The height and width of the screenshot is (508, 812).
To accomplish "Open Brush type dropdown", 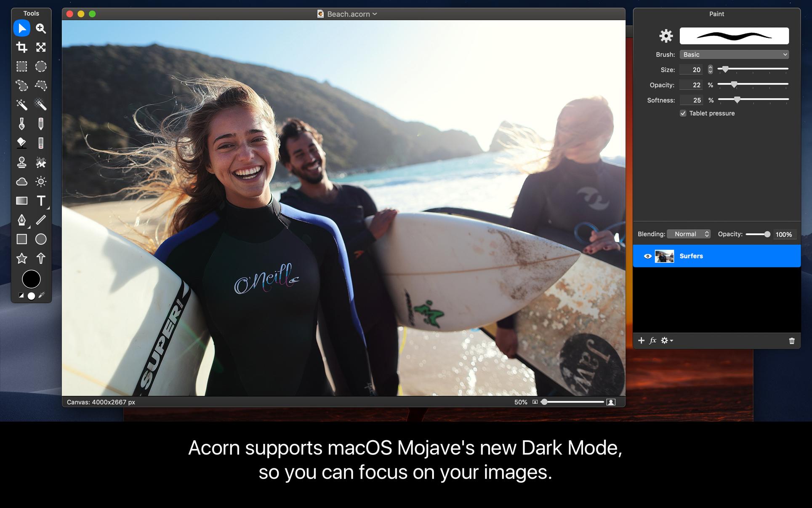I will point(732,54).
